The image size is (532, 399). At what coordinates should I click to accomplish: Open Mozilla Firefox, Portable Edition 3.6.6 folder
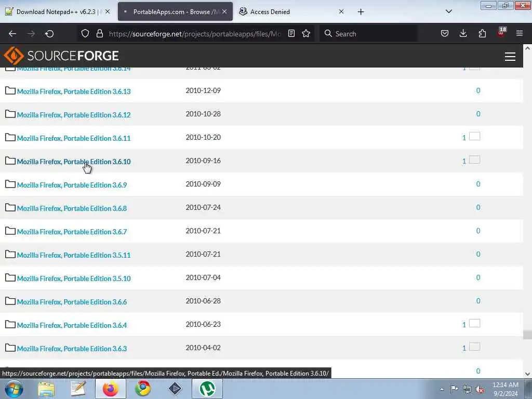click(x=72, y=302)
